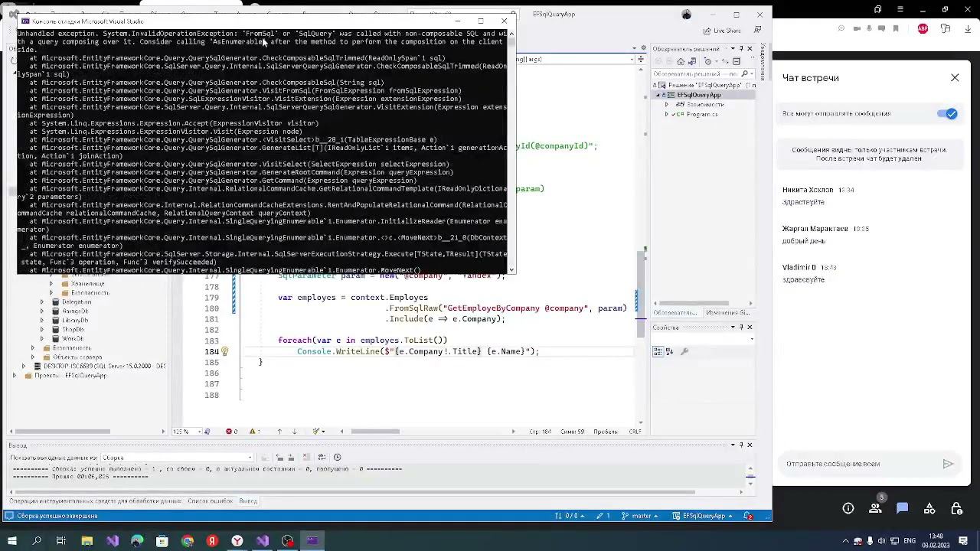Open Windows taskbar search

37,541
